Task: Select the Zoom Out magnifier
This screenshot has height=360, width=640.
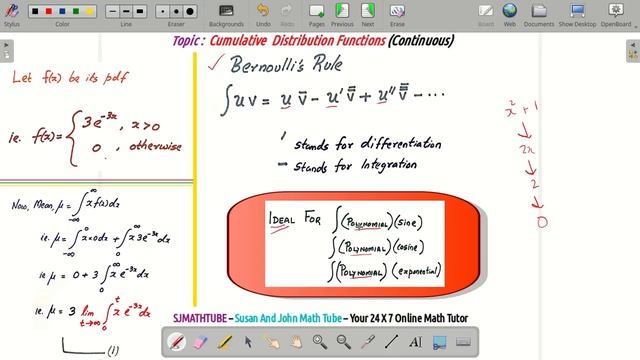Action: (344, 342)
